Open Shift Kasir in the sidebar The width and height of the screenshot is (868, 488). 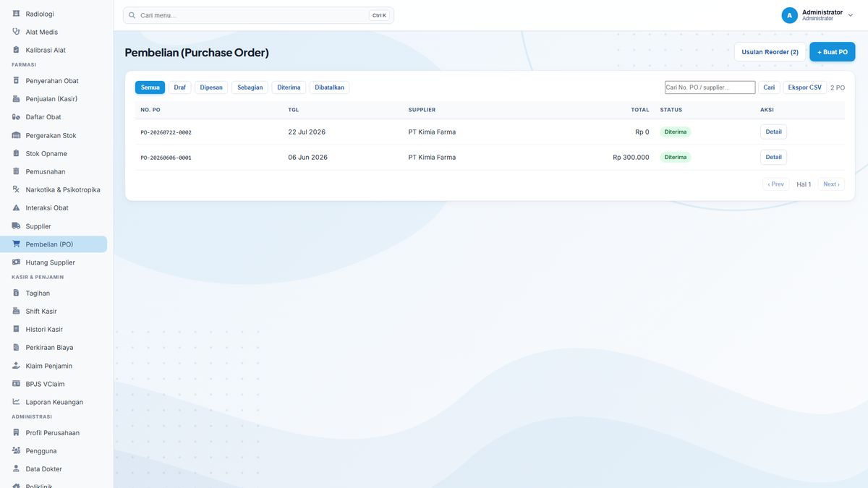54,312
